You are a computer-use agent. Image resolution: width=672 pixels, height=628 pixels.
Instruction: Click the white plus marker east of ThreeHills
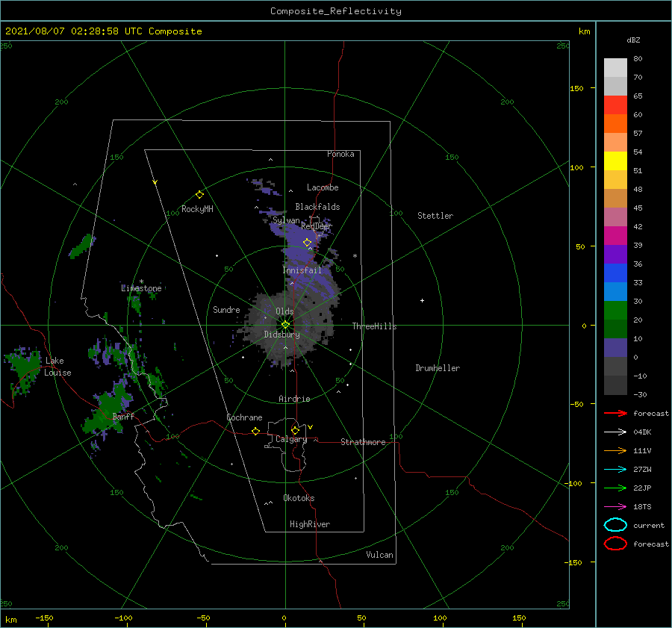point(422,300)
